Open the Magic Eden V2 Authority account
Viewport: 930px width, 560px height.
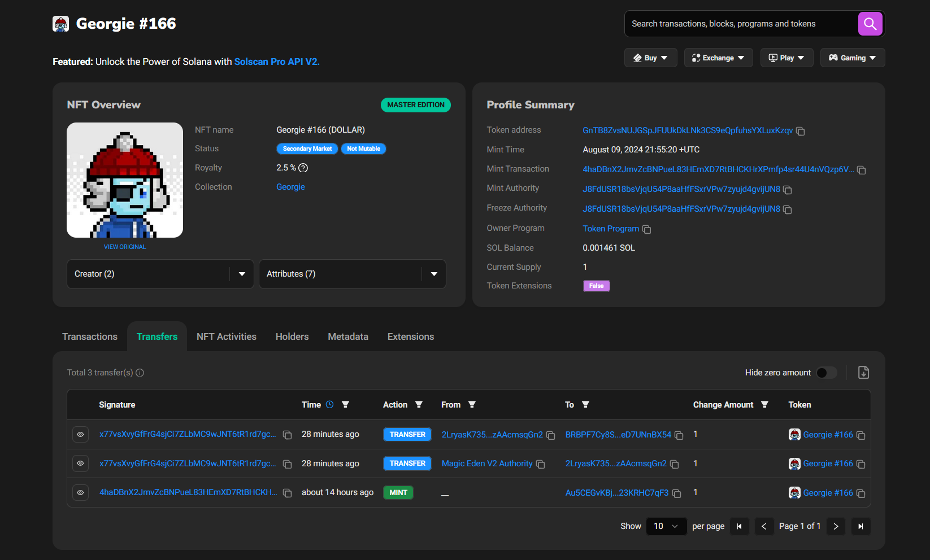point(487,463)
